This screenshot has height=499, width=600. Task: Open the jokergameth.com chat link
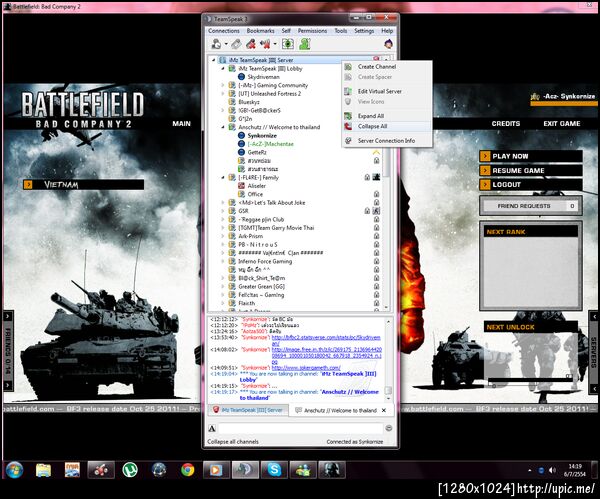[306, 368]
